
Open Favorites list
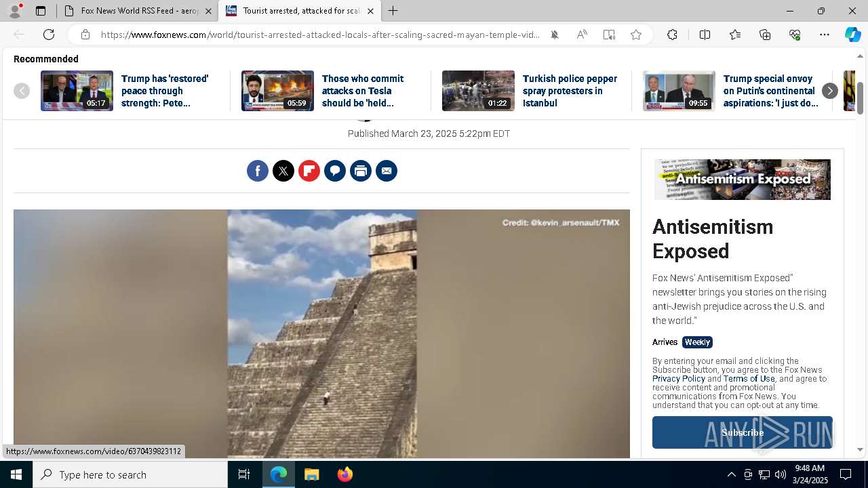735,35
